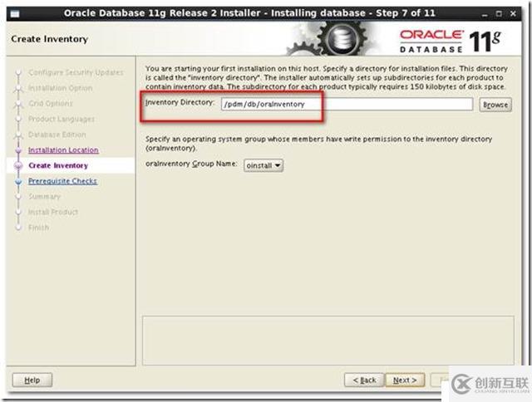
Task: Click Database Edition step
Action: pyautogui.click(x=57, y=135)
